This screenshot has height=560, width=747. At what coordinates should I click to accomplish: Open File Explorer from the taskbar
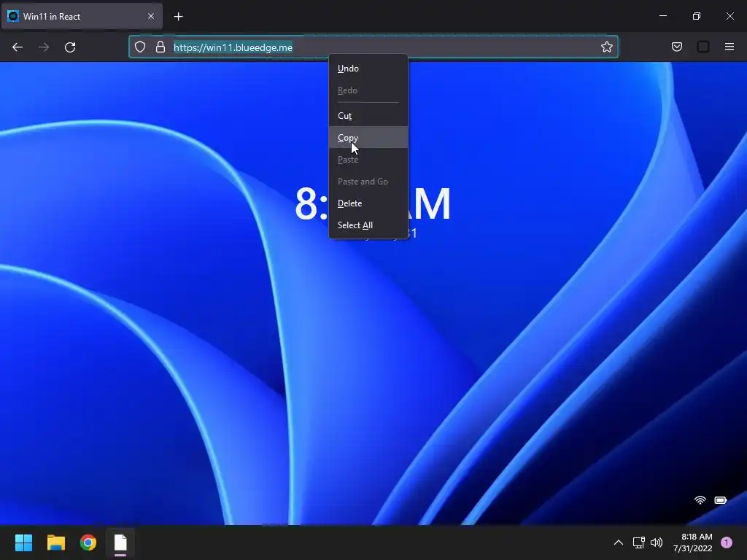55,542
